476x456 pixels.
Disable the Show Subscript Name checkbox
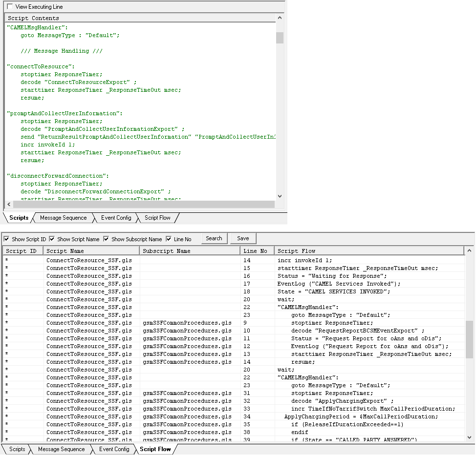107,239
